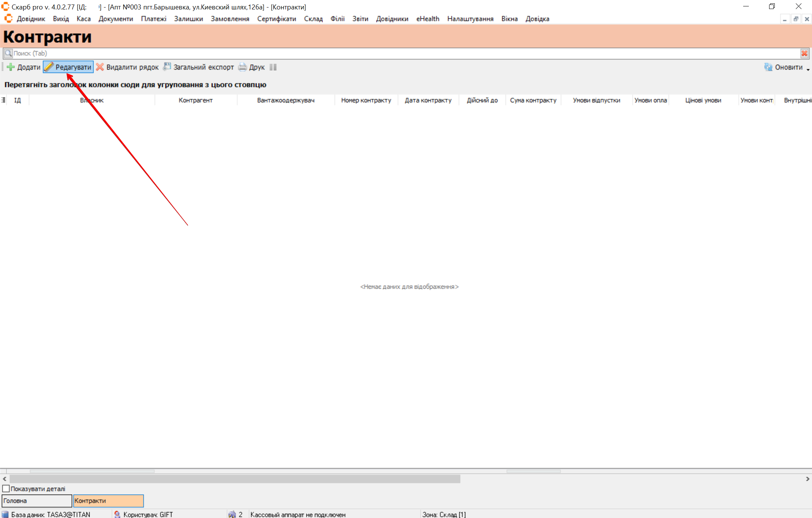This screenshot has width=812, height=518.
Task: Expand the Оновити dropdown arrow
Action: [808, 70]
